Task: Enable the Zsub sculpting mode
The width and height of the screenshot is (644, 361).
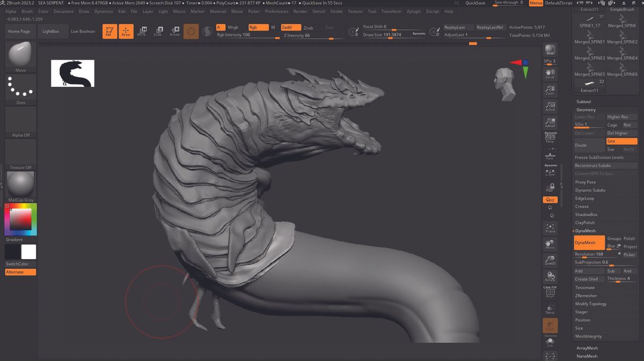Action: point(309,27)
